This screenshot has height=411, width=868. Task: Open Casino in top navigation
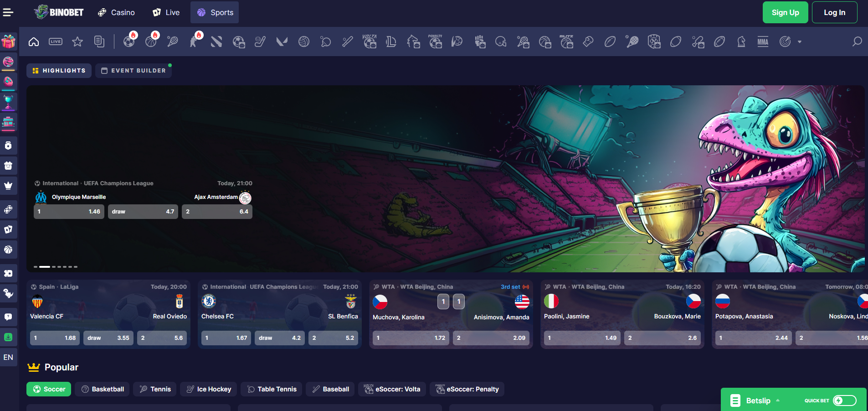coord(117,12)
